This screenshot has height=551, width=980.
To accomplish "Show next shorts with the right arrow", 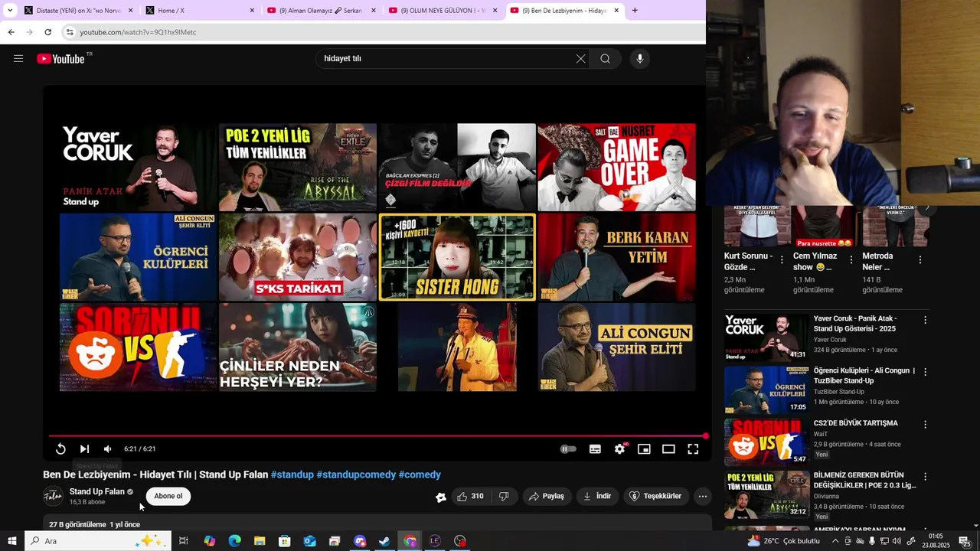I will click(927, 207).
